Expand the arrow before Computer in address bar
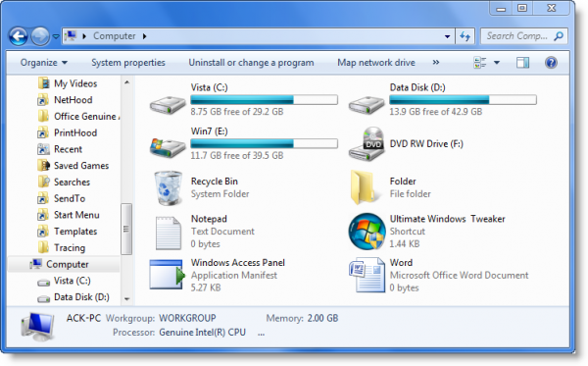 (x=84, y=36)
